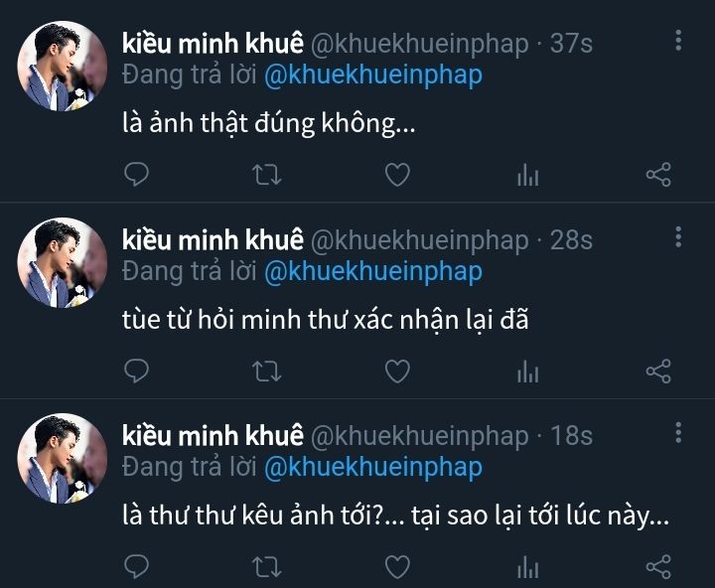Reply to the "là thư thư kêu ảnh tới" tweet
Screen dimensions: 715x588
[139, 566]
